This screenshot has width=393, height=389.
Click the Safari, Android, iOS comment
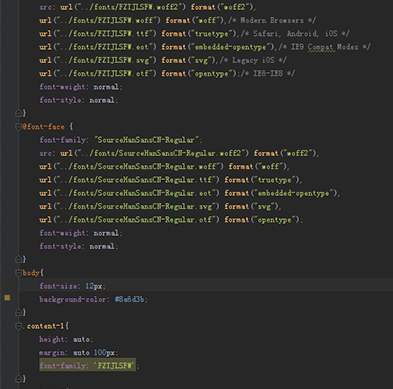295,34
